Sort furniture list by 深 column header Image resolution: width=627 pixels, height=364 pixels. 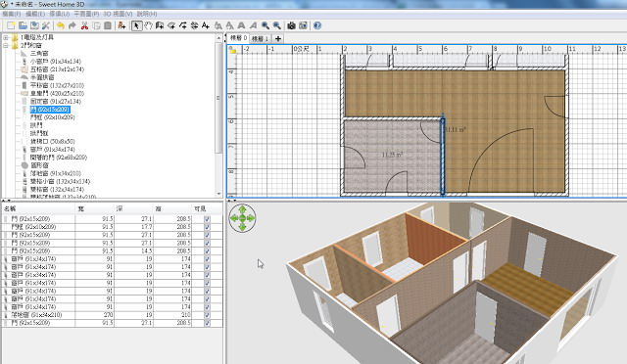133,209
